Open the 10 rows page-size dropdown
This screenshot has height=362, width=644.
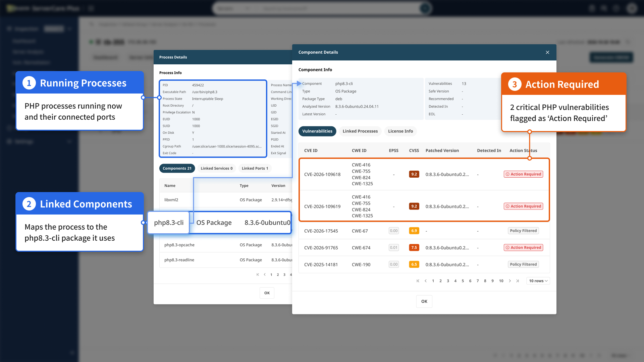pyautogui.click(x=538, y=281)
